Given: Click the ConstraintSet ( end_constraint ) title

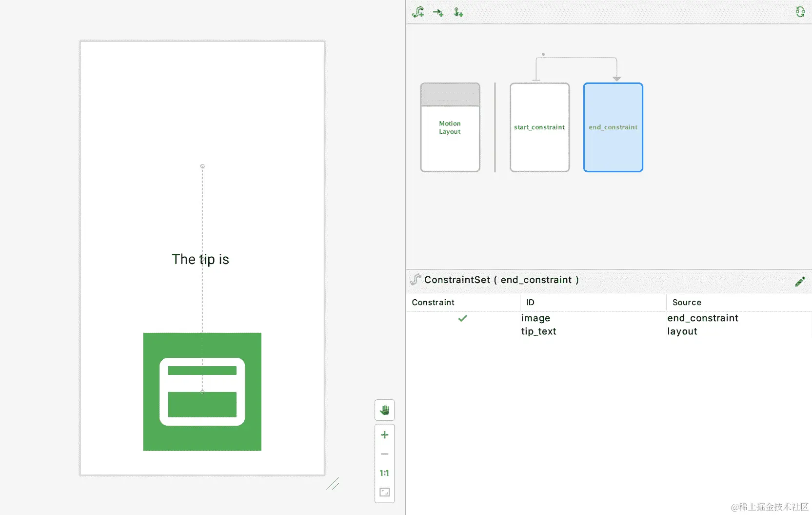Looking at the screenshot, I should click(501, 280).
